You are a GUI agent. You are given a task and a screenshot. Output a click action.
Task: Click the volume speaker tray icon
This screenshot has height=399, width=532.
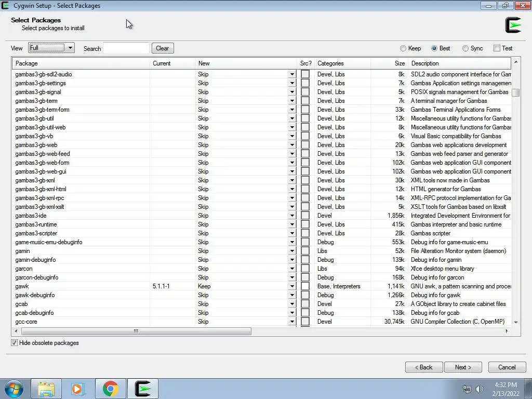coord(479,389)
